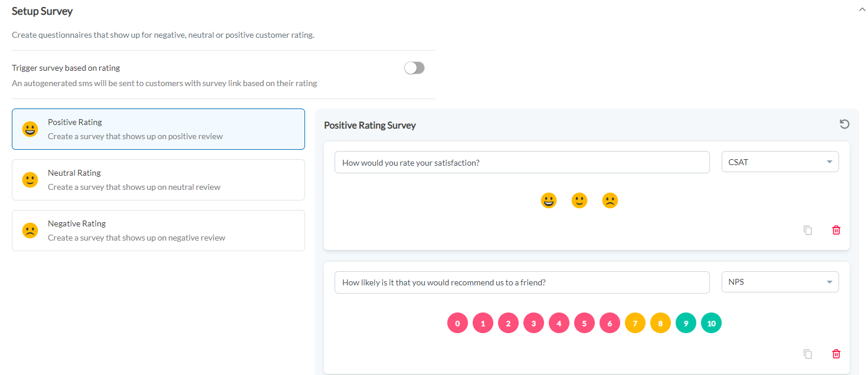Click the happy emoji icon in Positive Rating card
This screenshot has height=375, width=868.
(x=30, y=129)
